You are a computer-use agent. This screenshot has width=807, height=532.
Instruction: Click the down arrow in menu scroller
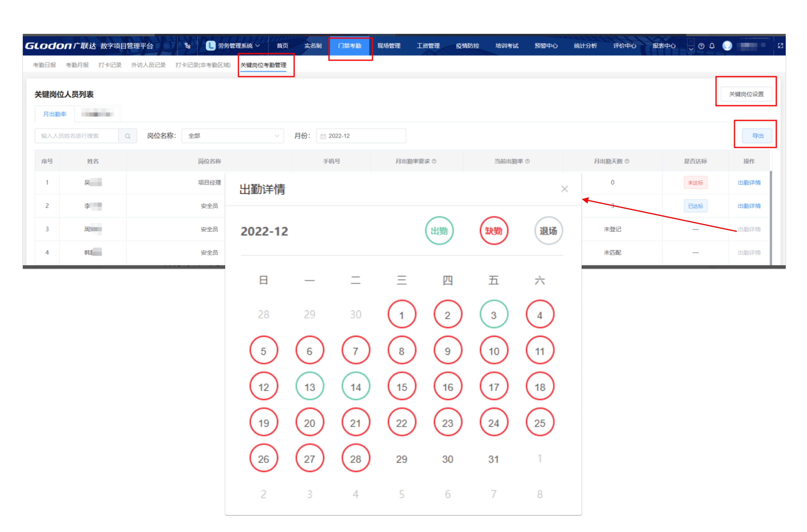691,49
